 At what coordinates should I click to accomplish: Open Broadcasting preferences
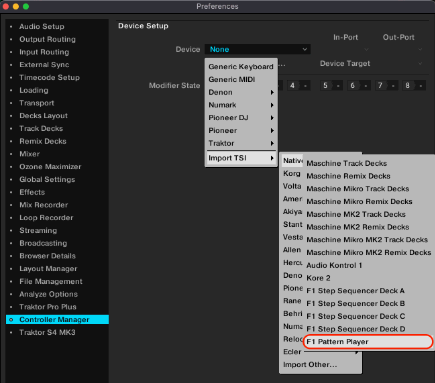(43, 243)
